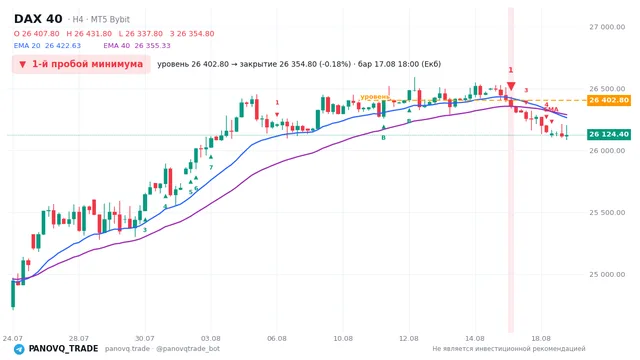Click the 26 000.00 price axis label
Screen dimensions: 640x360
pos(607,151)
